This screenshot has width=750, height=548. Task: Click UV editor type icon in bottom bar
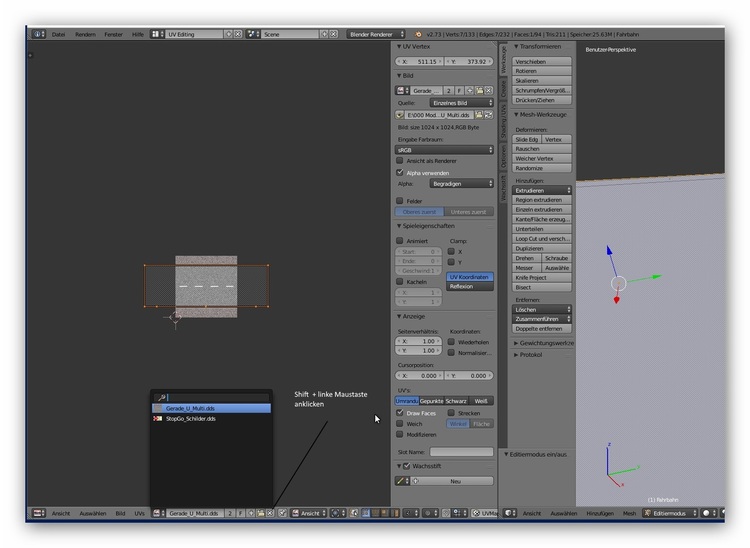coord(39,513)
